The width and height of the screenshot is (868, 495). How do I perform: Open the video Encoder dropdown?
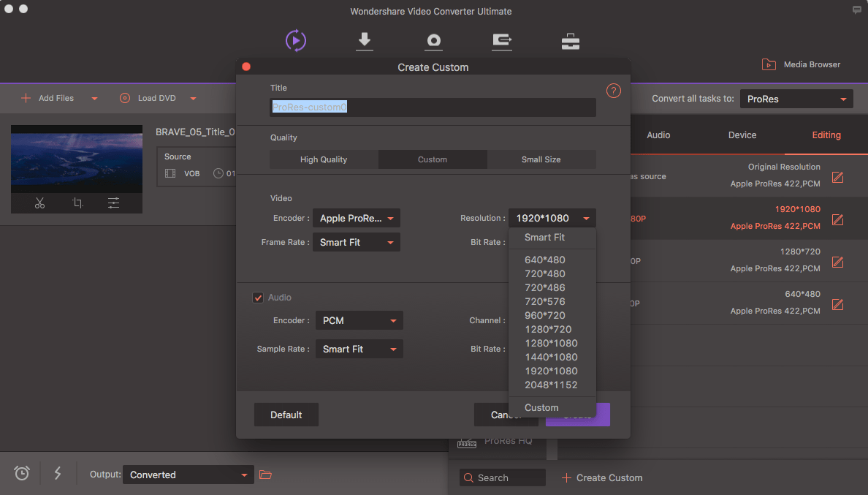(356, 218)
